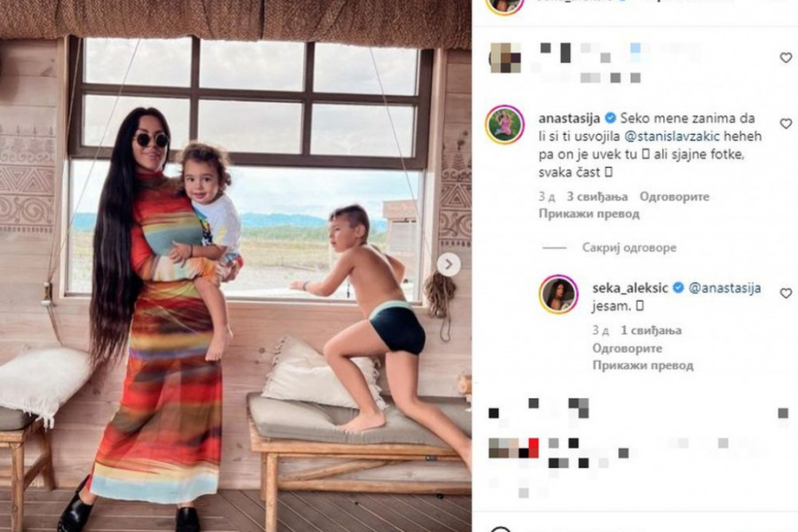Click the verified badge next to anastasija

pyautogui.click(x=610, y=119)
